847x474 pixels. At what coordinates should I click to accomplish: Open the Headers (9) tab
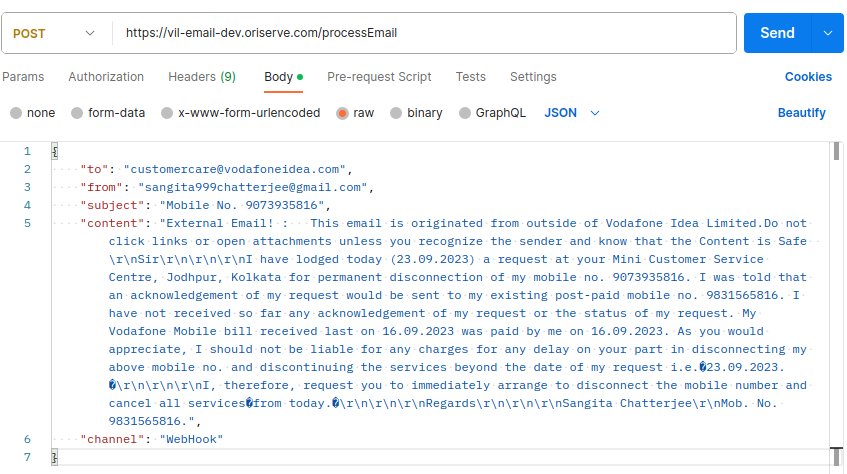(x=202, y=77)
